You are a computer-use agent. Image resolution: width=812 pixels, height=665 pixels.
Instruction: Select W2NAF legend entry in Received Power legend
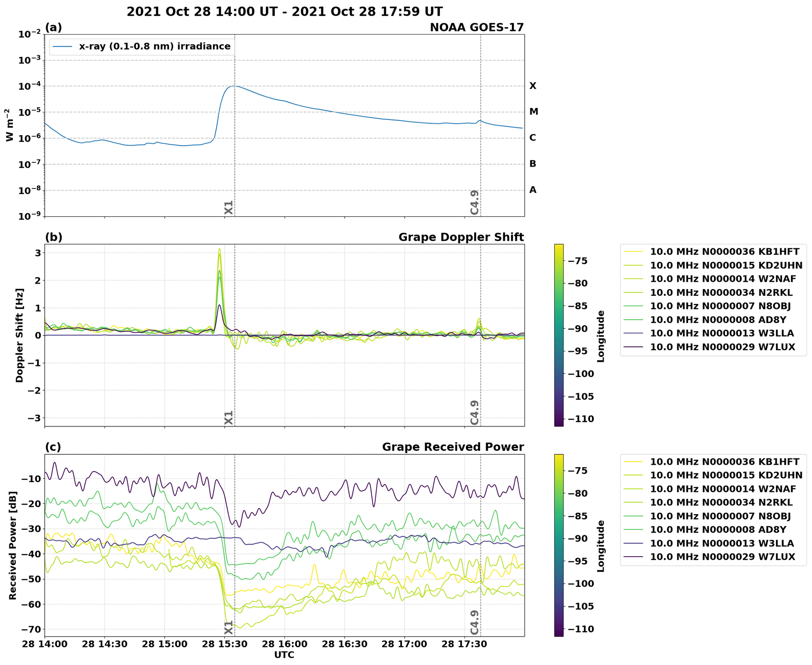[722, 489]
